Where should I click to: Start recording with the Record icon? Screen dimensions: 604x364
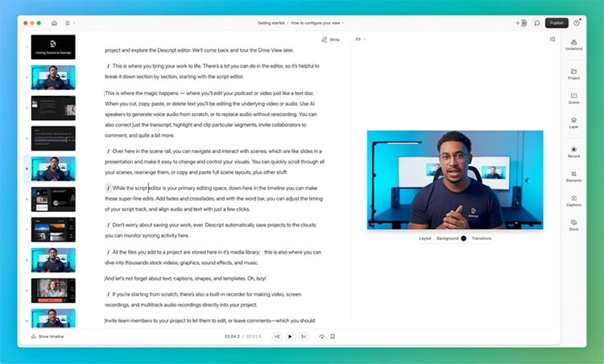point(573,151)
